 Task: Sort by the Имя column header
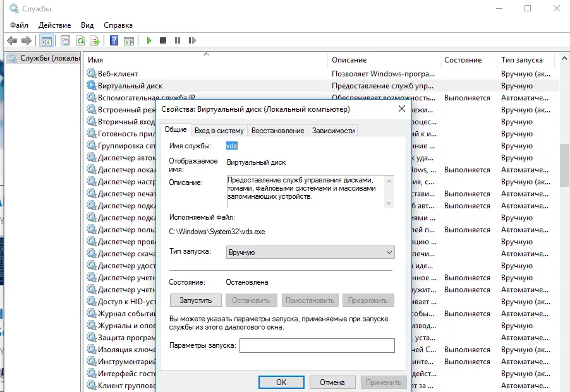[x=206, y=60]
